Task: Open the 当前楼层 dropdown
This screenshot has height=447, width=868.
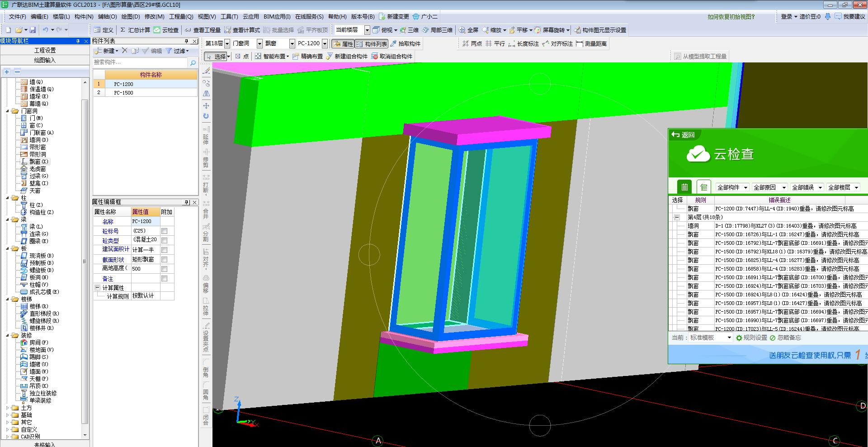Action: 367,30
